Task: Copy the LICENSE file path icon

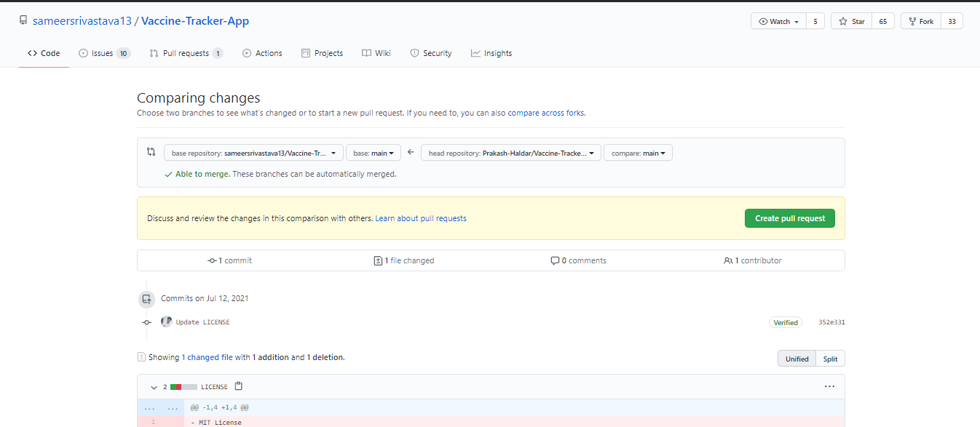Action: tap(238, 386)
